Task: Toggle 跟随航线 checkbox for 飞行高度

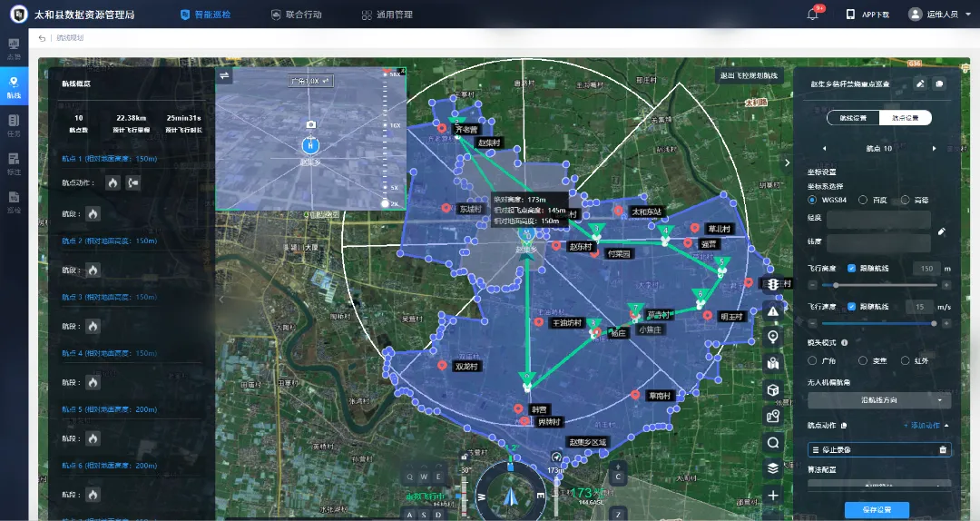Action: tap(851, 269)
